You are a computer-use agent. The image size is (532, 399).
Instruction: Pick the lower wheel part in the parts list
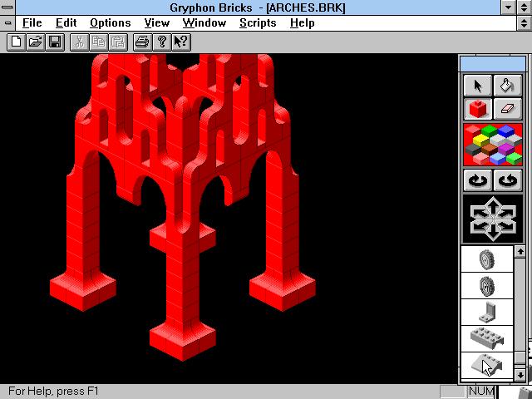tap(487, 286)
